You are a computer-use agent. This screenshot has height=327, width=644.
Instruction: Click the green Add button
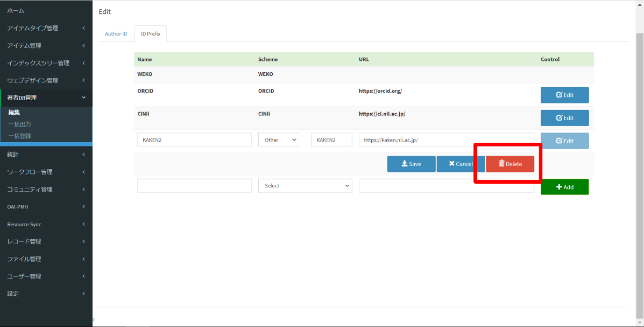(564, 187)
